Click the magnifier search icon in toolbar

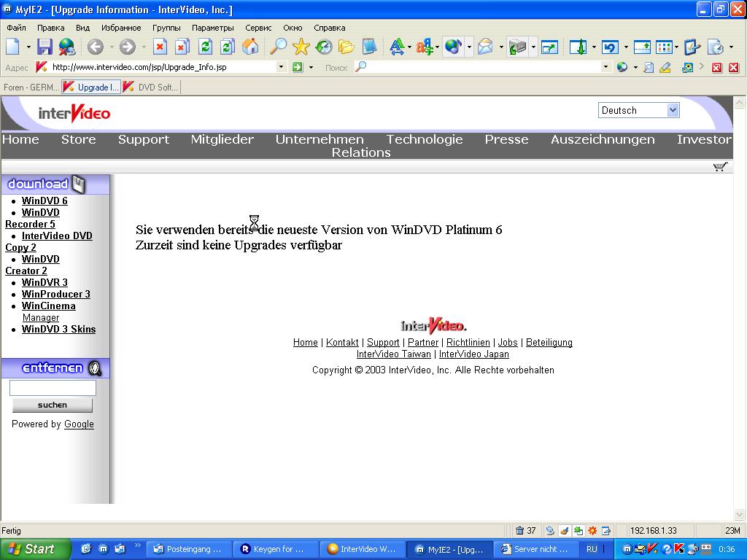[278, 47]
